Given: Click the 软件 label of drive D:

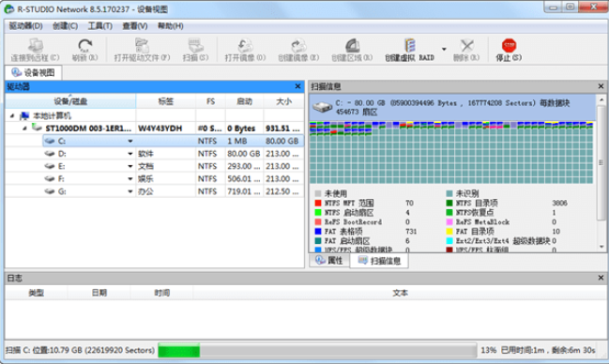Looking at the screenshot, I should tap(145, 154).
